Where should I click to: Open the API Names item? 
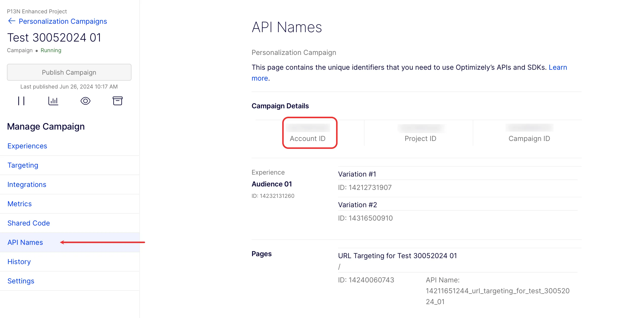(x=25, y=242)
